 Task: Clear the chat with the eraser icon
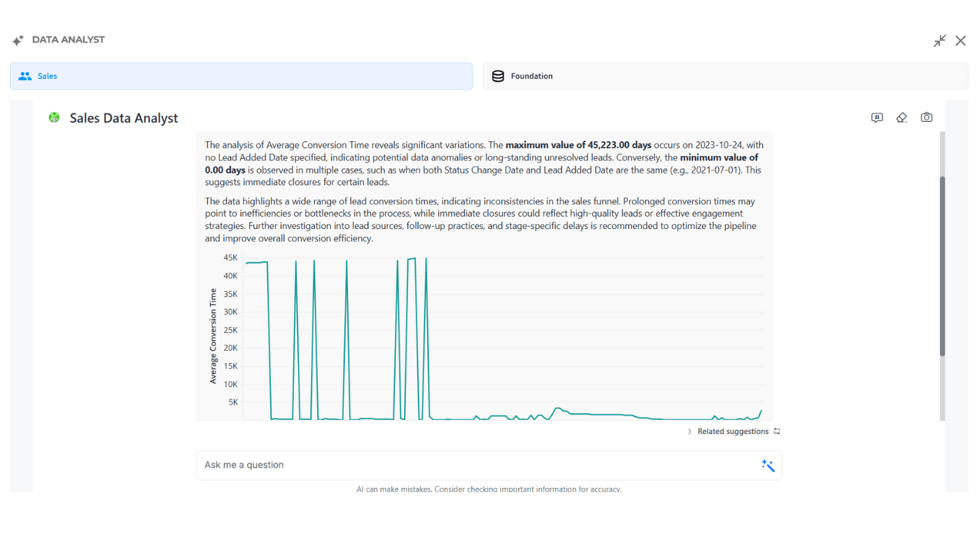tap(902, 118)
